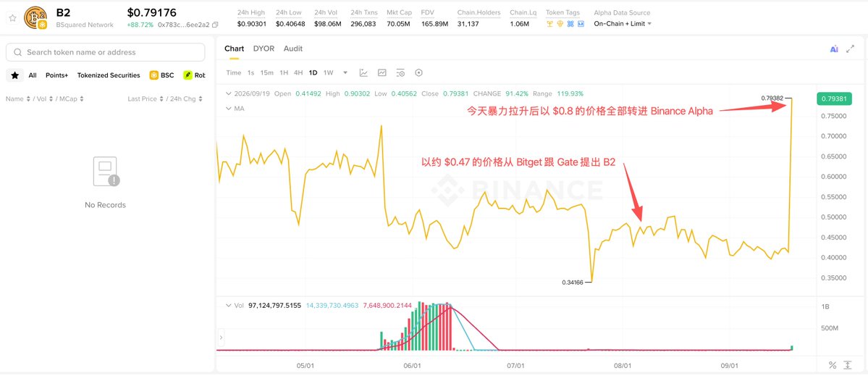Screen dimensions: 868x376
Task: Click the search magnifier icon
Action: click(17, 52)
